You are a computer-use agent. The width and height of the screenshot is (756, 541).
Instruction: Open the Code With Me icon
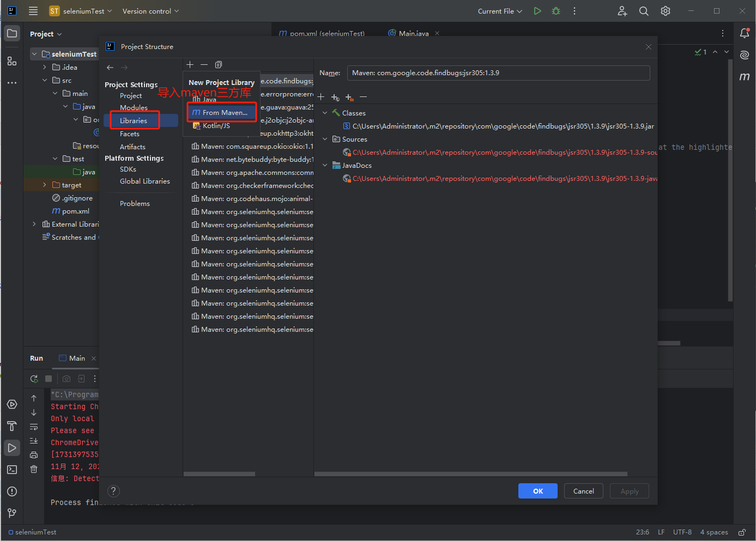pos(622,11)
